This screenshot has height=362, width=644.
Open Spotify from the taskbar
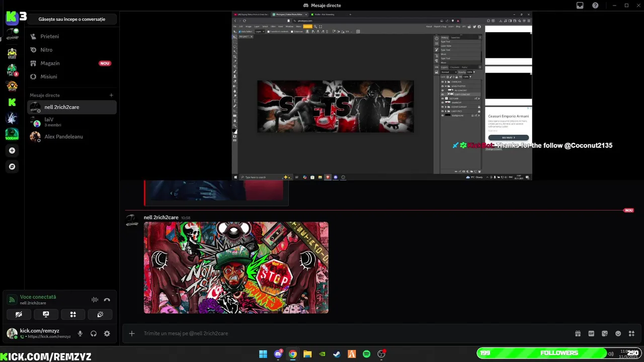(367, 354)
